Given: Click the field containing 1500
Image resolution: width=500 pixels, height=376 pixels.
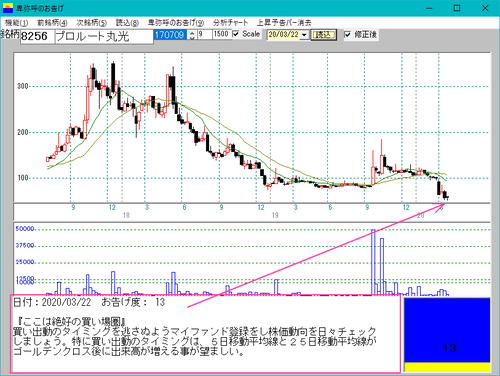Looking at the screenshot, I should click(x=221, y=34).
